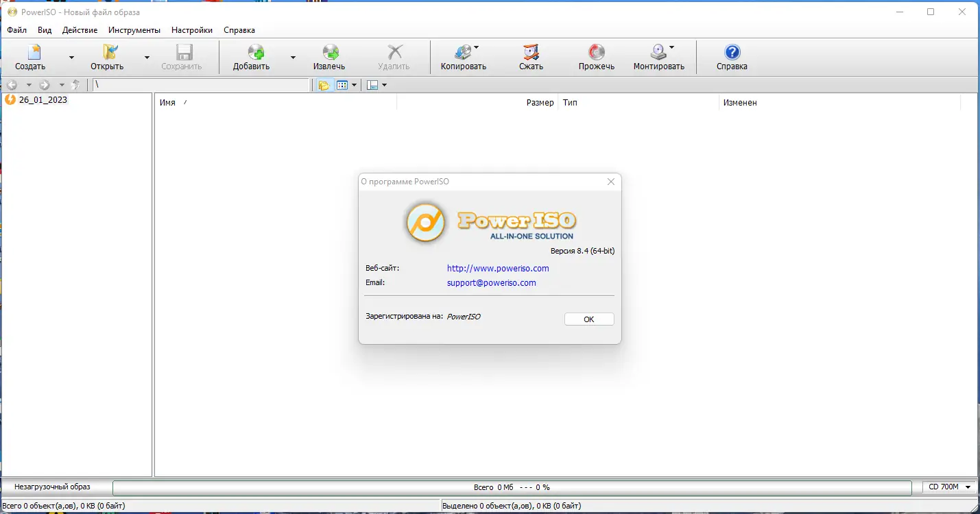Click the Копировать (Copy) disc icon
980x514 pixels.
pyautogui.click(x=463, y=52)
